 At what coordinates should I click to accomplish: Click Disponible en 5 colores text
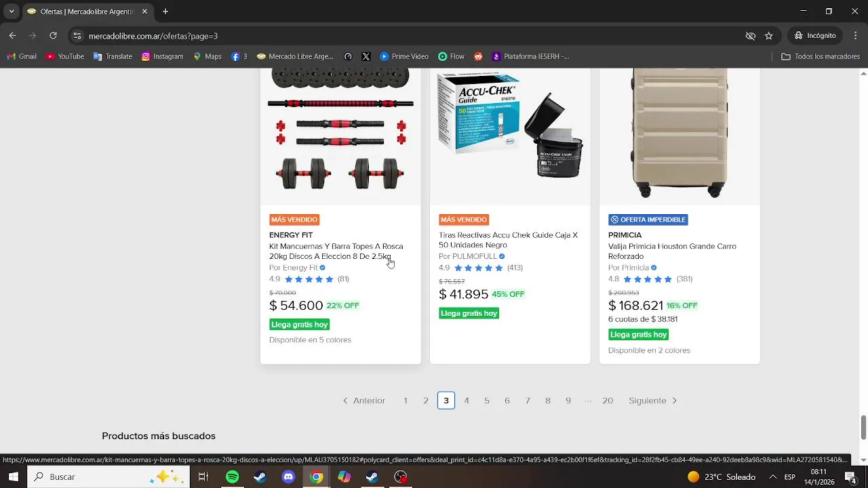coord(310,340)
